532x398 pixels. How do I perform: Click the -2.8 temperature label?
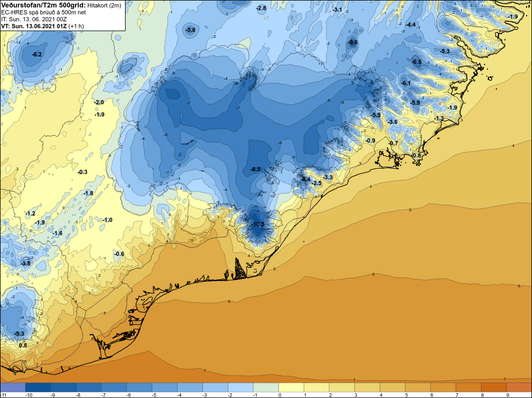[x=261, y=8]
